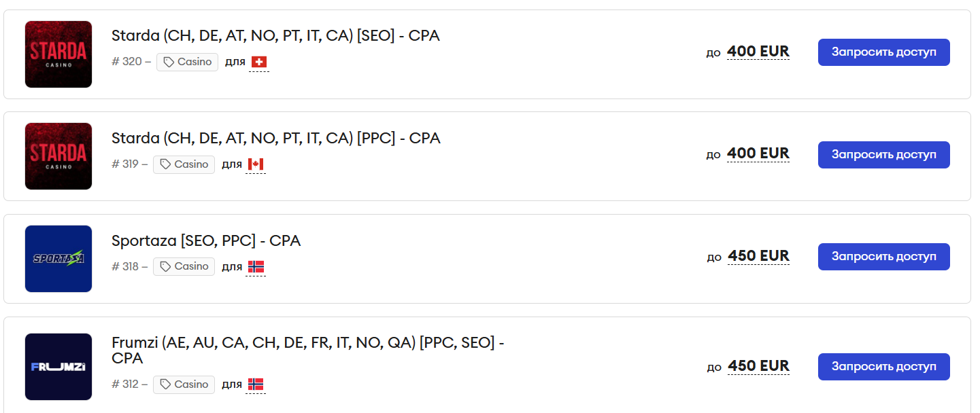The width and height of the screenshot is (980, 413).
Task: Expand the 400 EUR payout on Starda SEO
Action: pos(758,52)
